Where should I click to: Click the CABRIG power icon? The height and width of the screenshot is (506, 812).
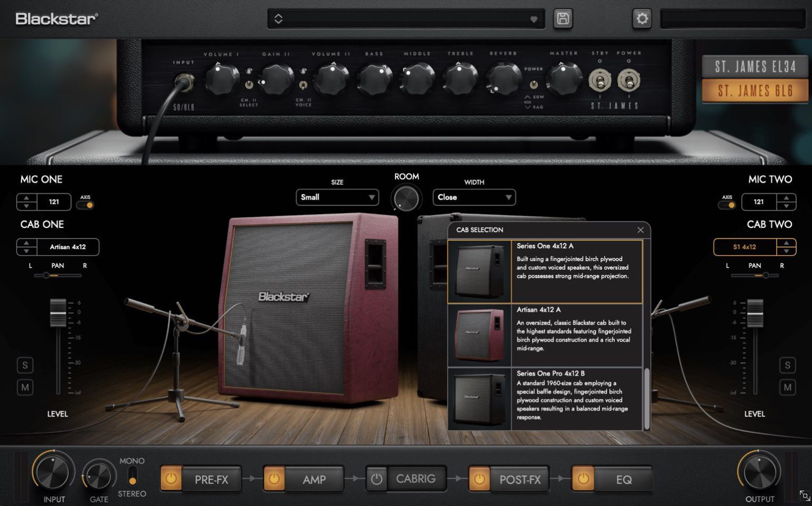376,479
